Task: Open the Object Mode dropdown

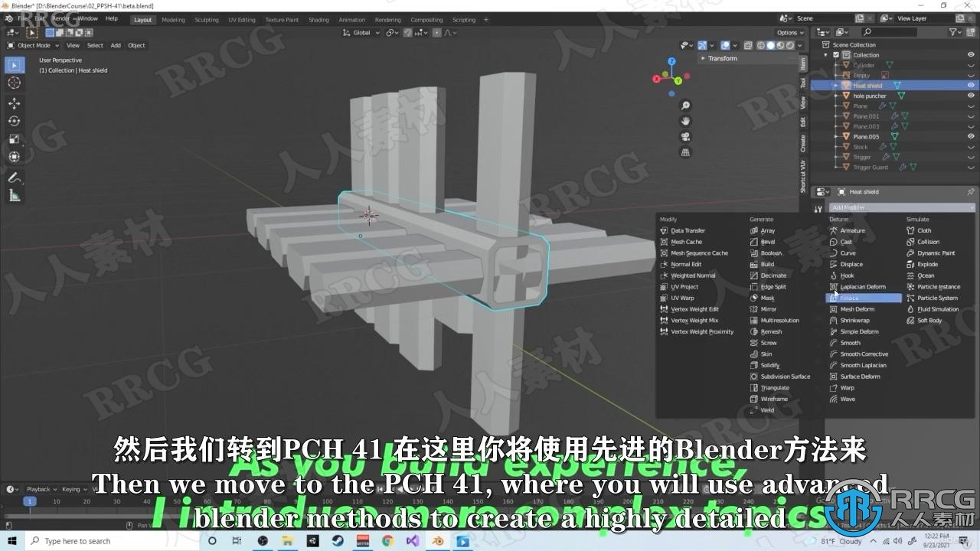Action: 31,45
